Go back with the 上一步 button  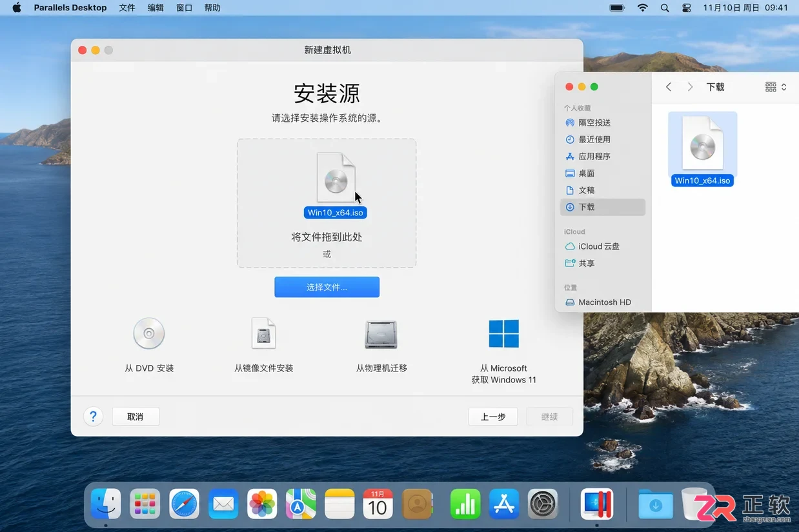point(493,417)
